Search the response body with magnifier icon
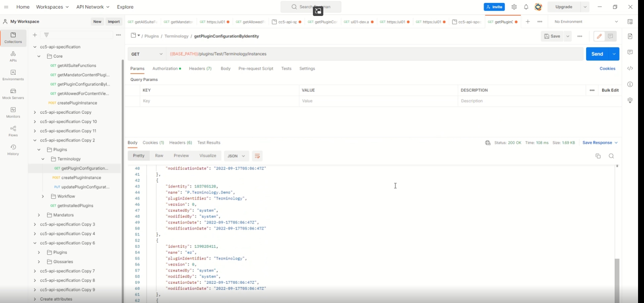Image resolution: width=644 pixels, height=303 pixels. (x=611, y=156)
